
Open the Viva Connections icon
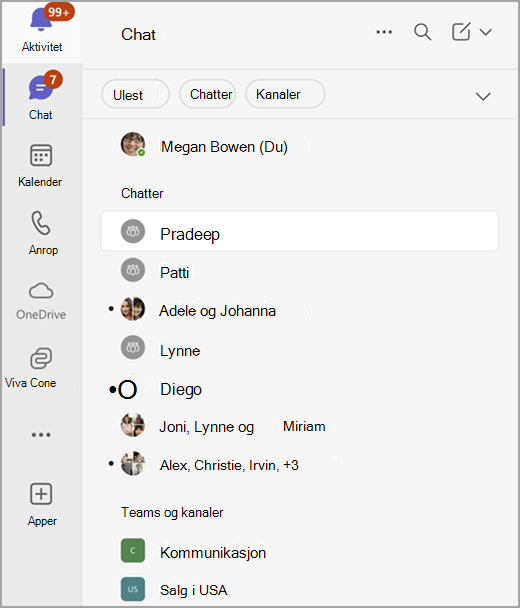point(41,358)
